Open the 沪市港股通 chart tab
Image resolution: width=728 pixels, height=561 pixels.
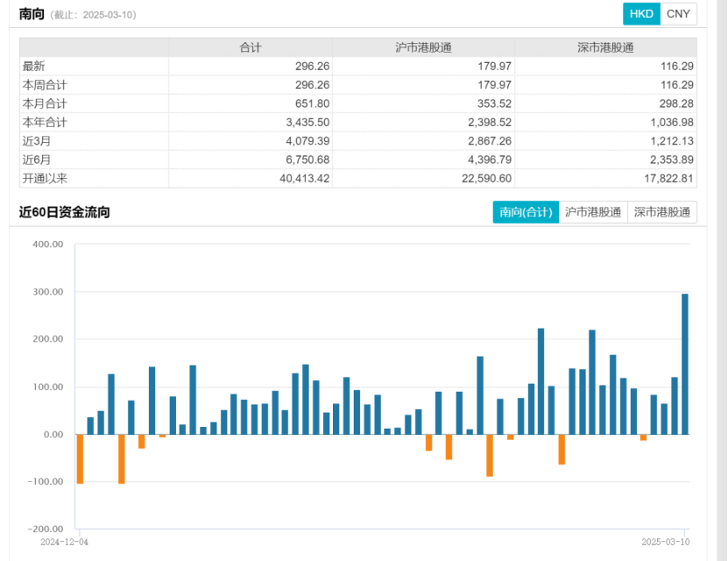click(593, 212)
